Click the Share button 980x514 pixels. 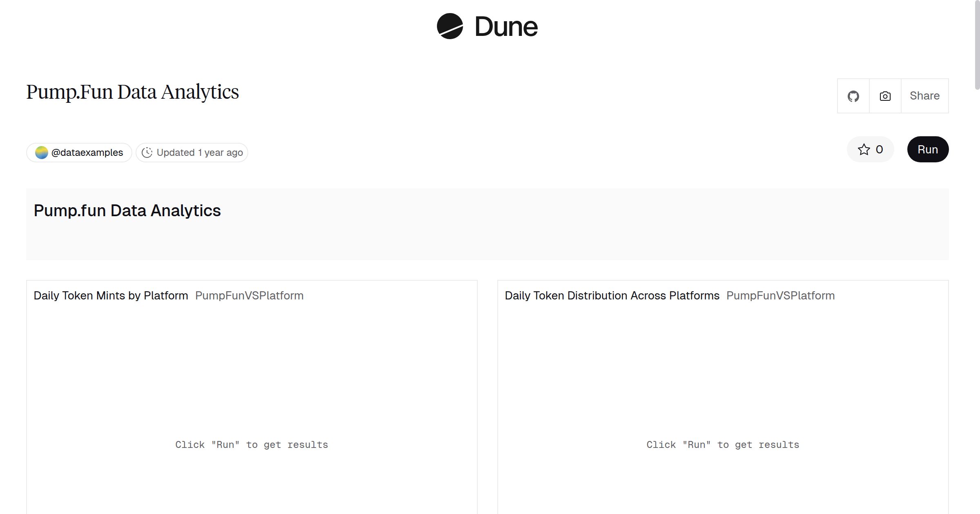tap(924, 95)
